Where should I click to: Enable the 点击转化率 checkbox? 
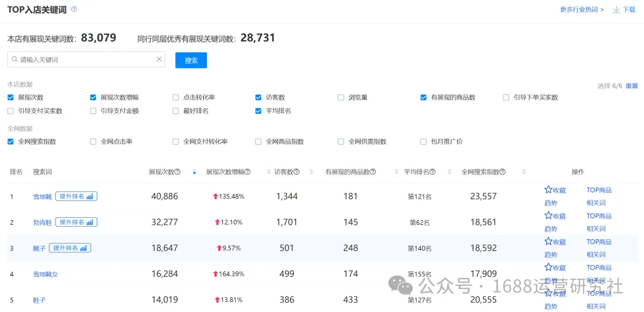pyautogui.click(x=175, y=97)
